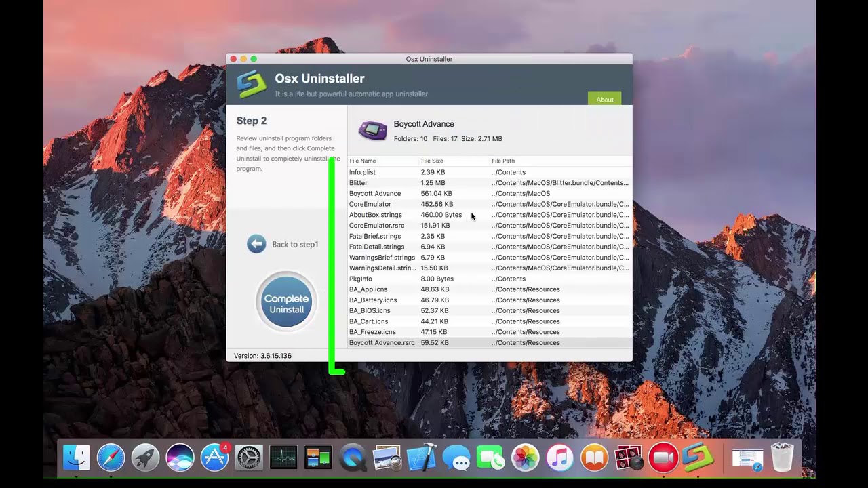868x488 pixels.
Task: Select the Info.plist row
Action: (x=490, y=172)
